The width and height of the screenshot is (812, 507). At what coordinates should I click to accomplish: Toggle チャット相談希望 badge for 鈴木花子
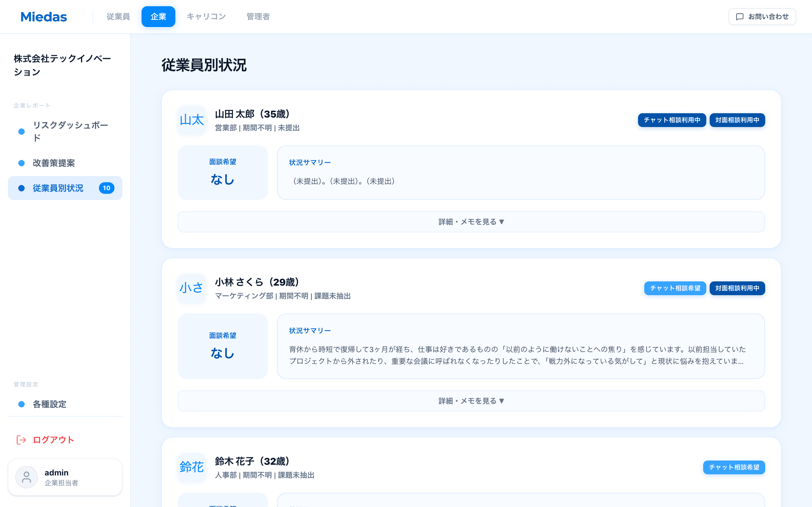coord(734,467)
